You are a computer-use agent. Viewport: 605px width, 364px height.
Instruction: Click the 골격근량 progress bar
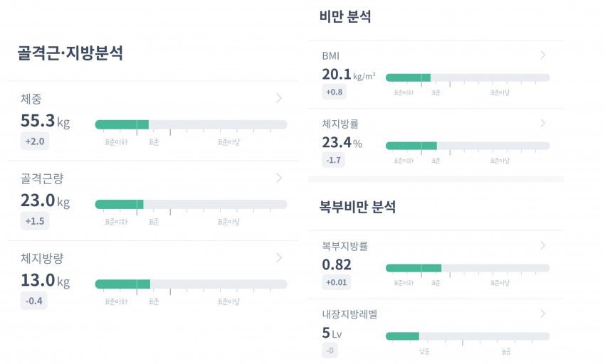[x=191, y=204]
